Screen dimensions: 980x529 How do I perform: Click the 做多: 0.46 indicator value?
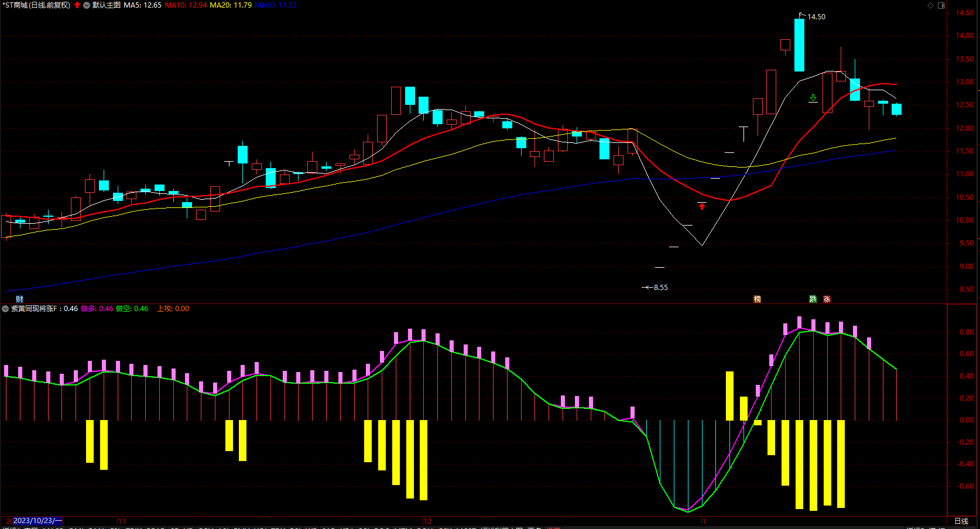(x=97, y=309)
